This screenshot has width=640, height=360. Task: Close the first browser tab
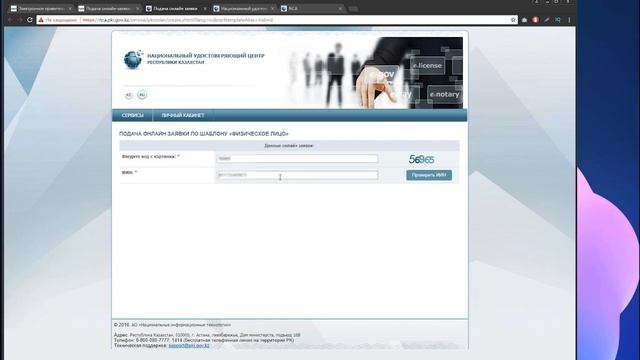(70, 8)
